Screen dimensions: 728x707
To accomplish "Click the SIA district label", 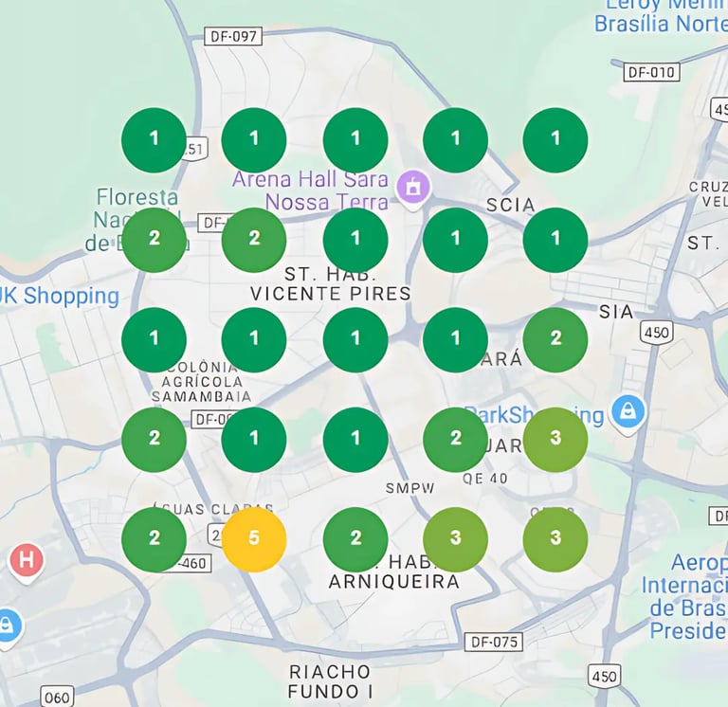I will coord(616,312).
